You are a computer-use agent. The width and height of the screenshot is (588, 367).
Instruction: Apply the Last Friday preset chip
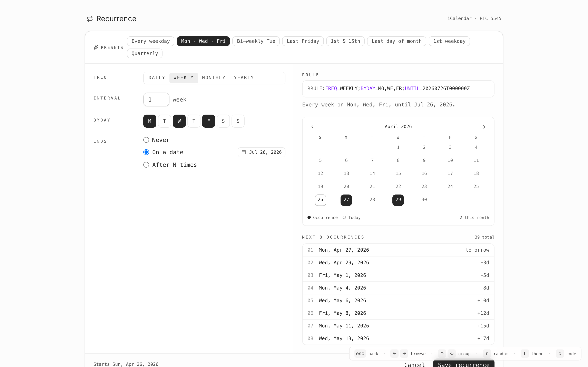(303, 41)
